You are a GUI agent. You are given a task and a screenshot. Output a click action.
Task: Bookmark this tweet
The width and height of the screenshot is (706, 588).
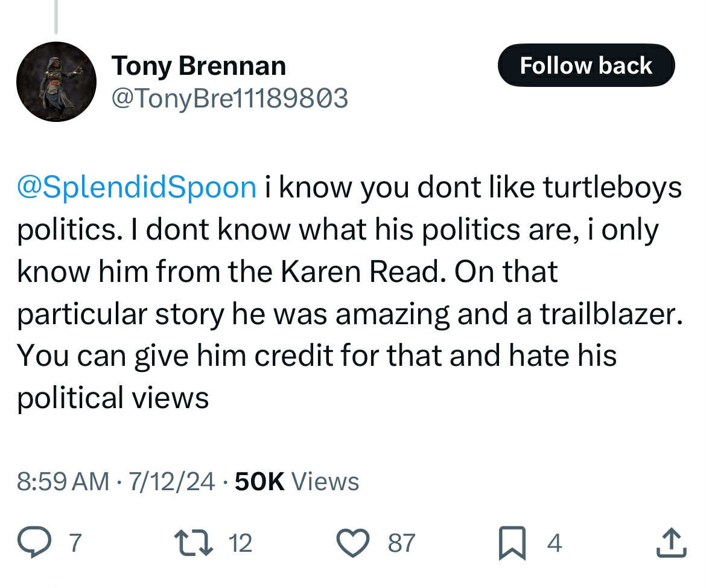pos(512,543)
